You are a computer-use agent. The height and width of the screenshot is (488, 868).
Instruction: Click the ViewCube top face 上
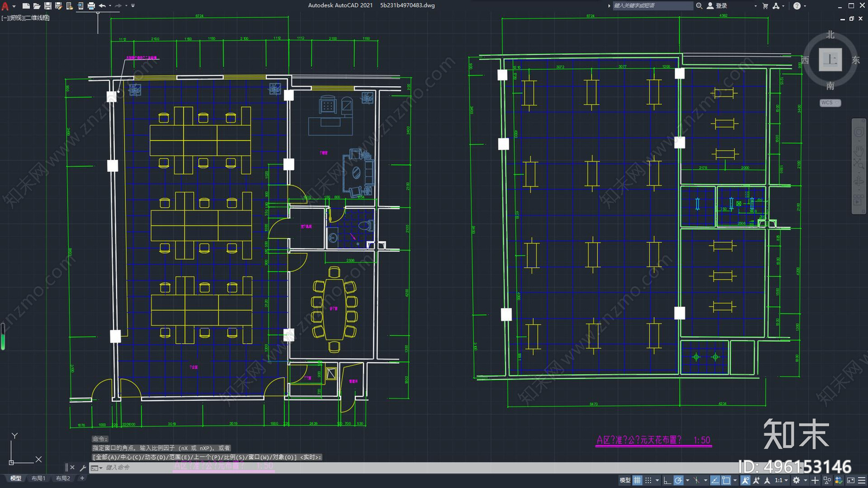coord(830,60)
